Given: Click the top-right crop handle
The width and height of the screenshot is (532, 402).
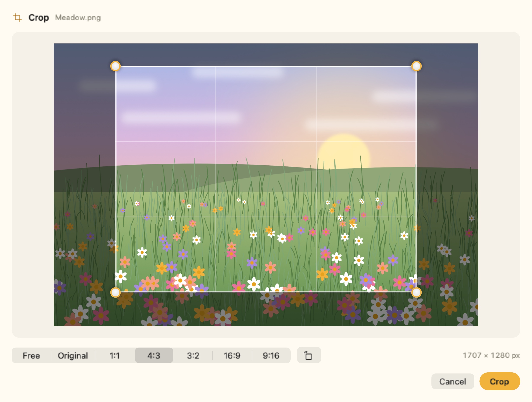Looking at the screenshot, I should click(x=416, y=66).
